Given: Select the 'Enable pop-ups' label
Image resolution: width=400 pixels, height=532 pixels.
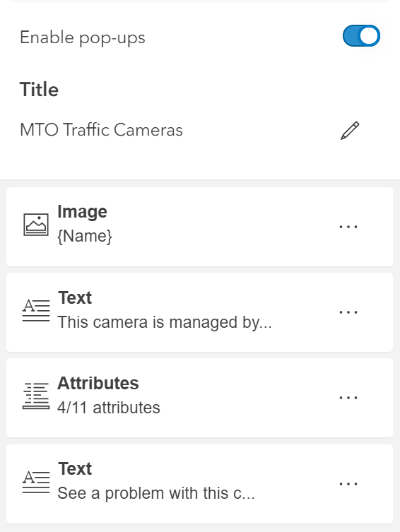Looking at the screenshot, I should coord(83,37).
